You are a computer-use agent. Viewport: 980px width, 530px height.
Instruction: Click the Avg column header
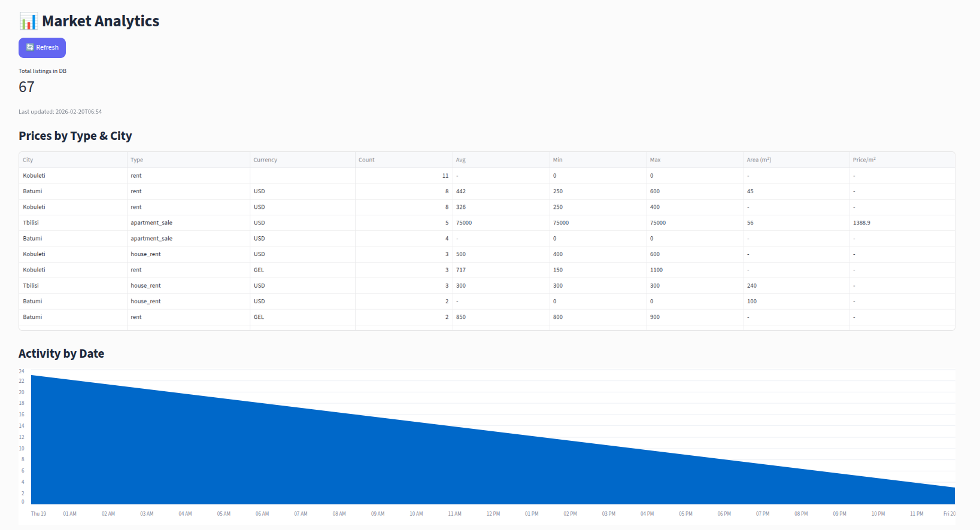pos(460,160)
